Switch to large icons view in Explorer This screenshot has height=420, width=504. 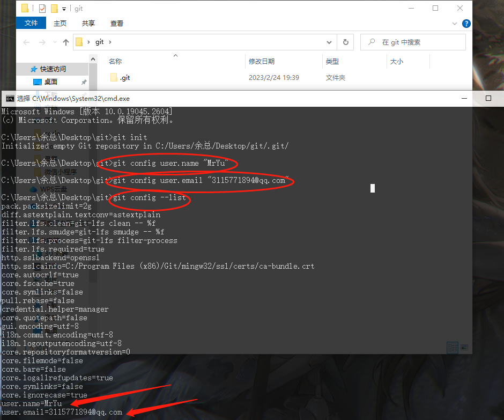pyautogui.click(x=464, y=348)
